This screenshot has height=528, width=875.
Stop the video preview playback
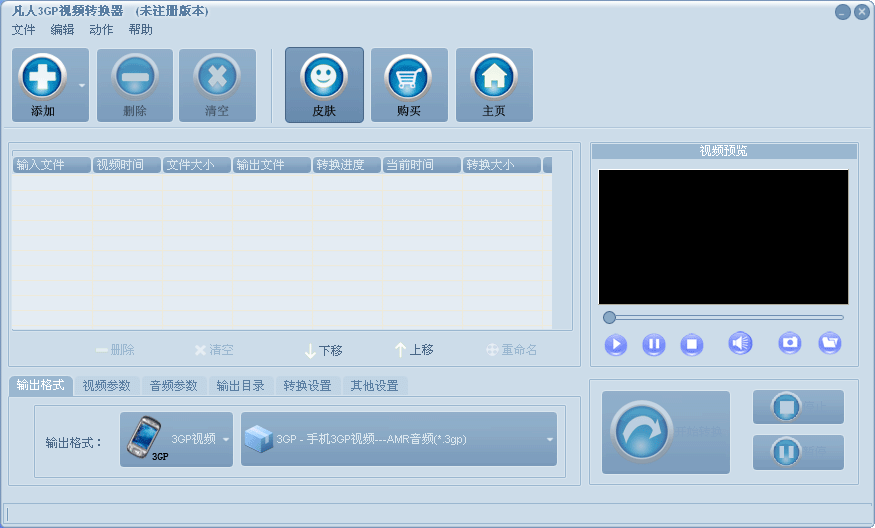pos(691,345)
